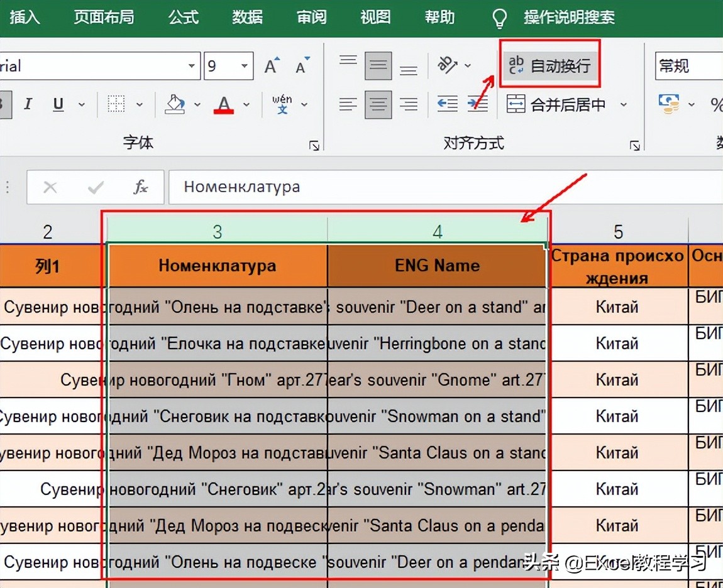723x588 pixels.
Task: Toggle 自动换行 wrap text
Action: (549, 66)
